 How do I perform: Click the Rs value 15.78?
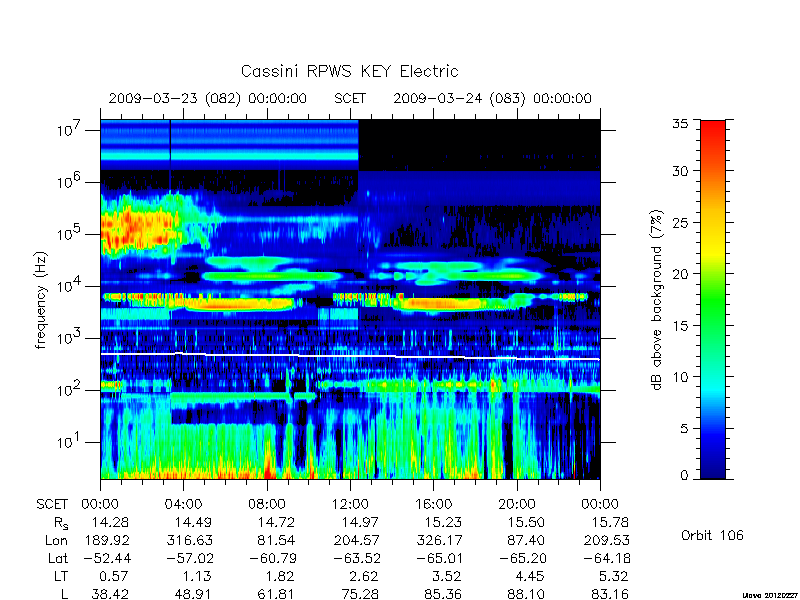[x=610, y=523]
